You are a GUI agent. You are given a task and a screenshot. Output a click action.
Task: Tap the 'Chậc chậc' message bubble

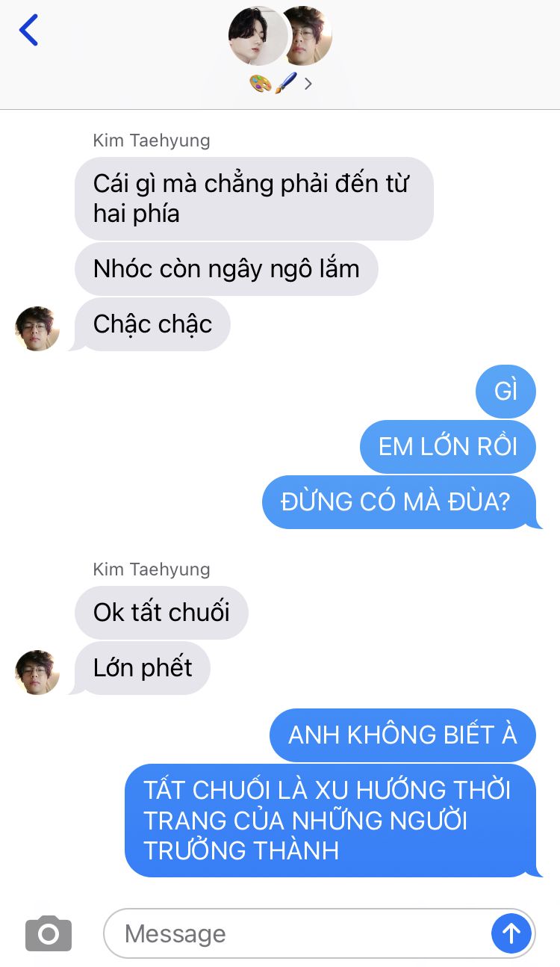coord(152,324)
